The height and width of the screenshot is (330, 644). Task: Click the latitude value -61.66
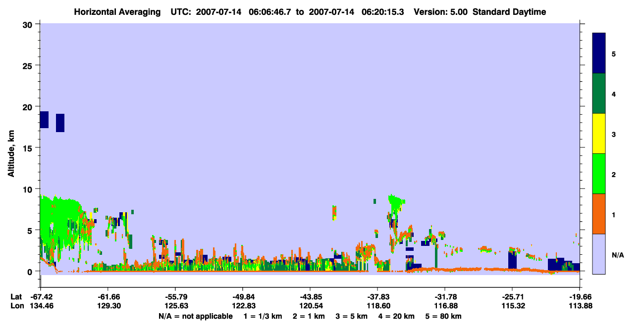108,297
